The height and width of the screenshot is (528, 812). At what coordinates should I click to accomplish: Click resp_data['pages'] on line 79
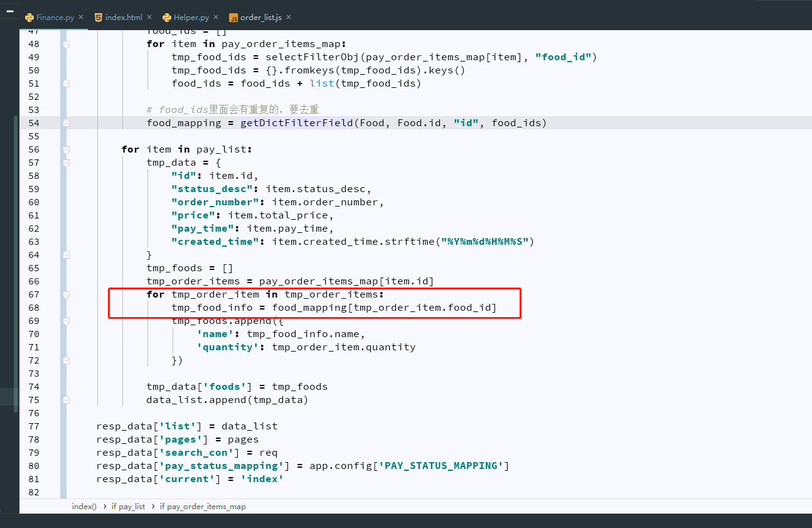coord(153,439)
